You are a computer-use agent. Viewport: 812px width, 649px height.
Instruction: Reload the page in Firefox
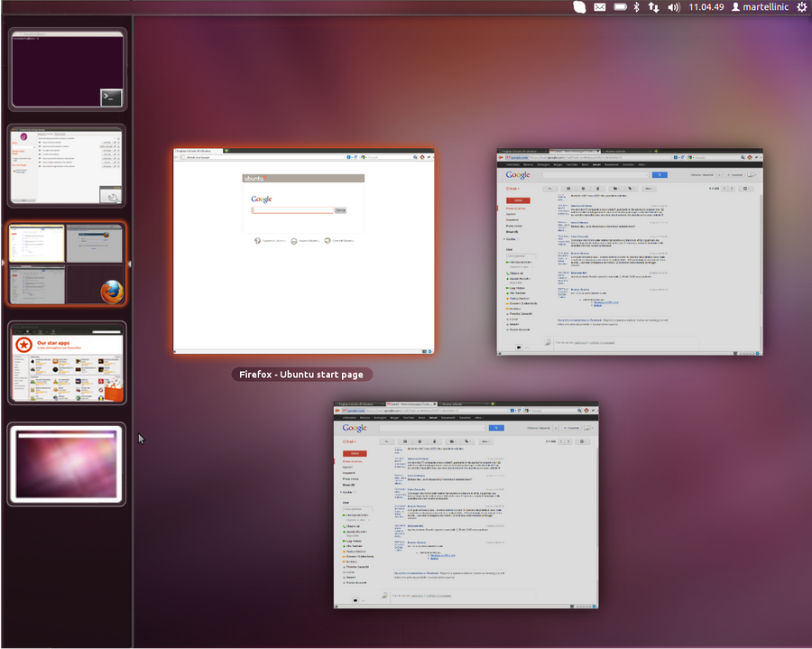pyautogui.click(x=519, y=411)
